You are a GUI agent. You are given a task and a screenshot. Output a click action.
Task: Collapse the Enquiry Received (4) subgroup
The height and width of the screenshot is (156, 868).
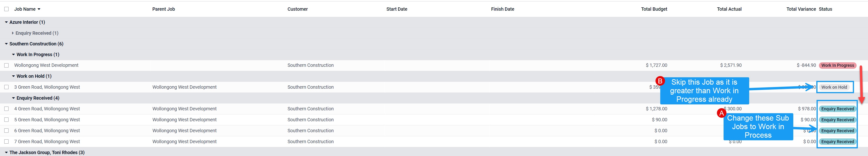click(x=14, y=98)
